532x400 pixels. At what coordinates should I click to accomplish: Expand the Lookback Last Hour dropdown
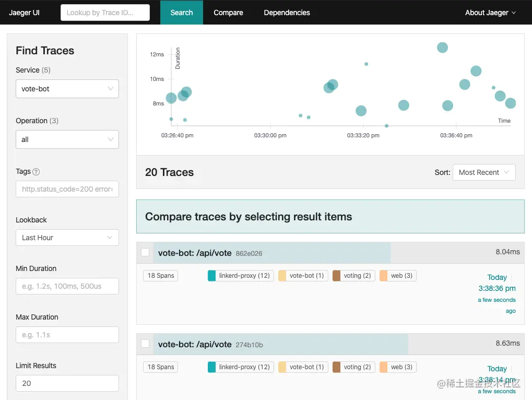tap(67, 238)
